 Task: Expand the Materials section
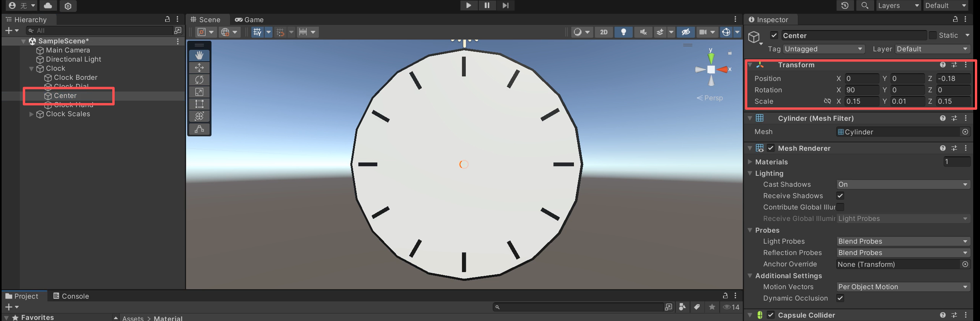[x=750, y=162]
